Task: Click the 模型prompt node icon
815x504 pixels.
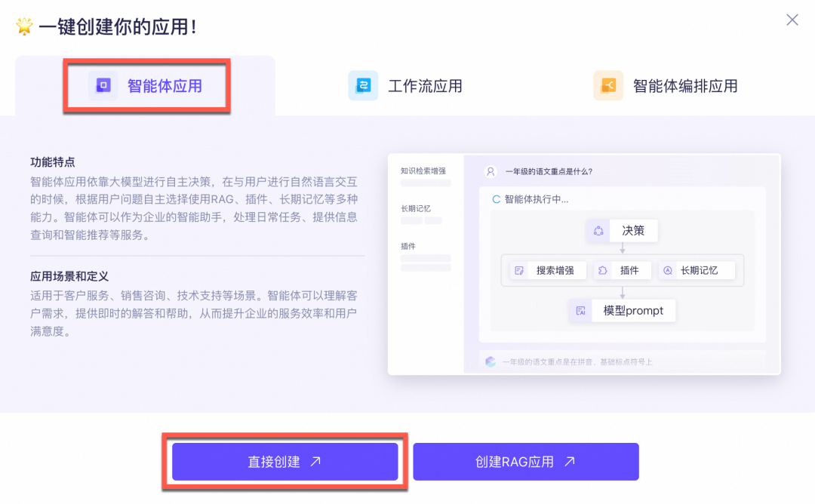Action: point(580,310)
